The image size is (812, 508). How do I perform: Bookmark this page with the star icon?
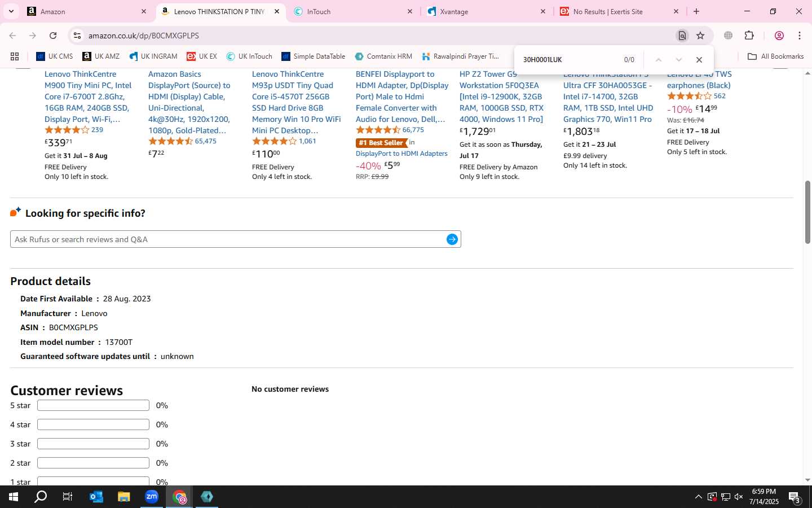click(x=700, y=36)
